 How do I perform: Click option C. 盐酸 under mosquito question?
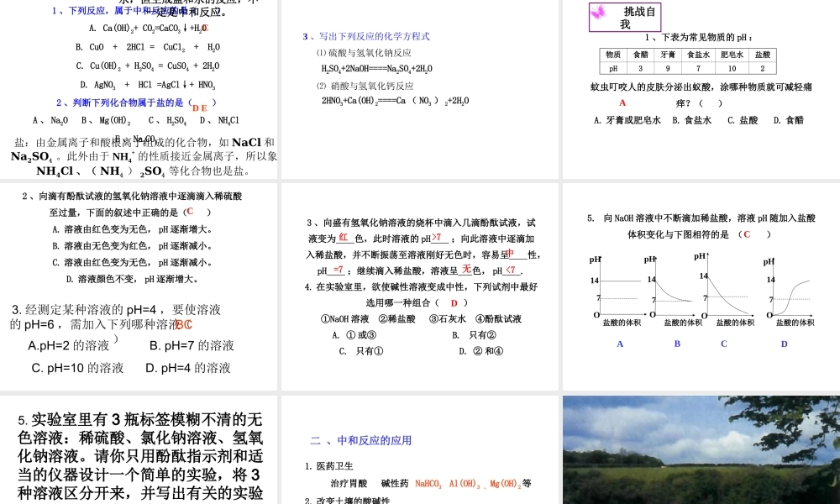point(743,120)
